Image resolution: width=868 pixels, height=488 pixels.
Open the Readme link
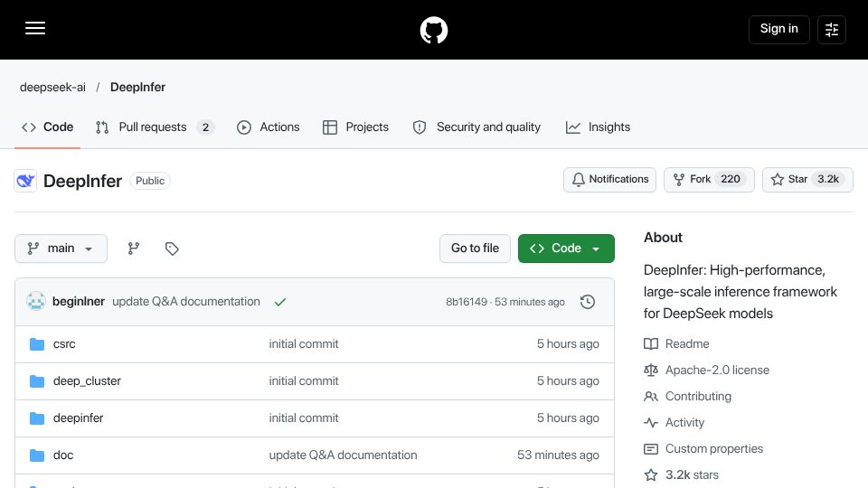tap(687, 343)
